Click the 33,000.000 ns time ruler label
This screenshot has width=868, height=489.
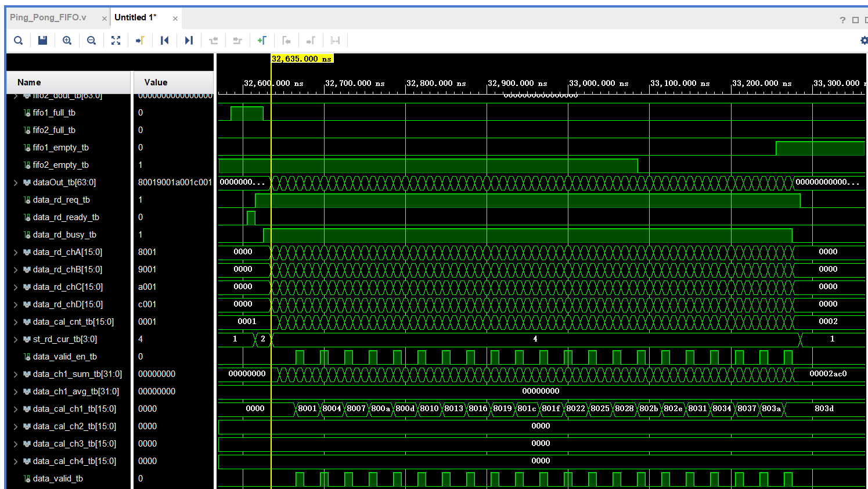pyautogui.click(x=599, y=83)
